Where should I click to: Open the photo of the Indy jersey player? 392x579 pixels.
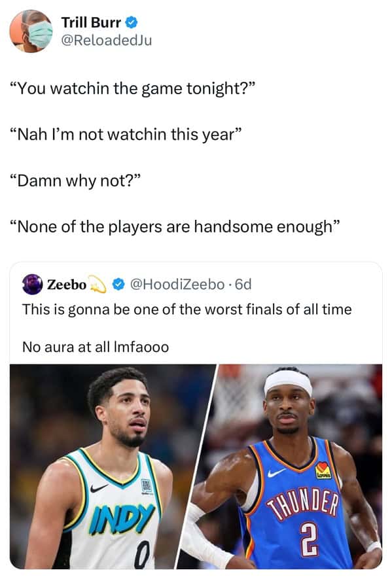click(x=111, y=466)
